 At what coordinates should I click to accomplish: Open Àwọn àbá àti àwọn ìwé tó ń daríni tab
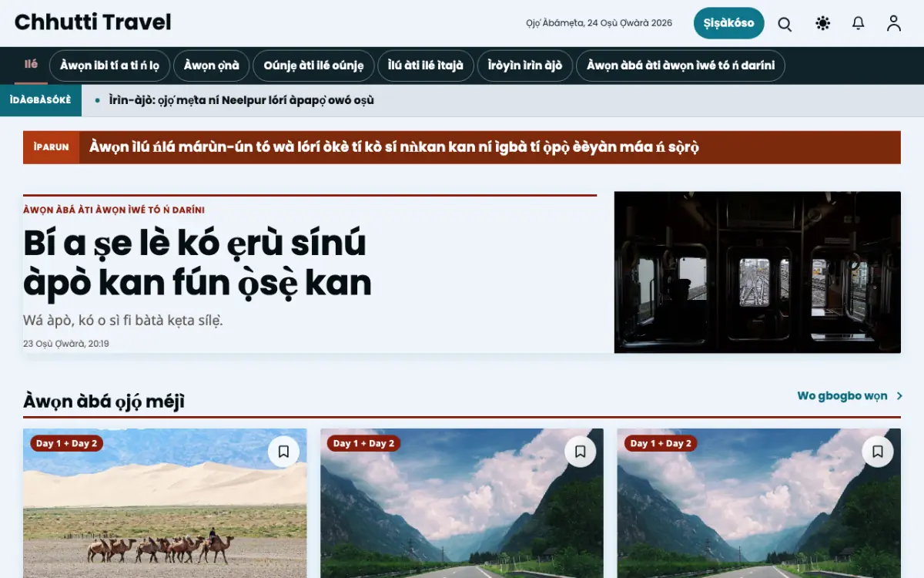pyautogui.click(x=681, y=66)
